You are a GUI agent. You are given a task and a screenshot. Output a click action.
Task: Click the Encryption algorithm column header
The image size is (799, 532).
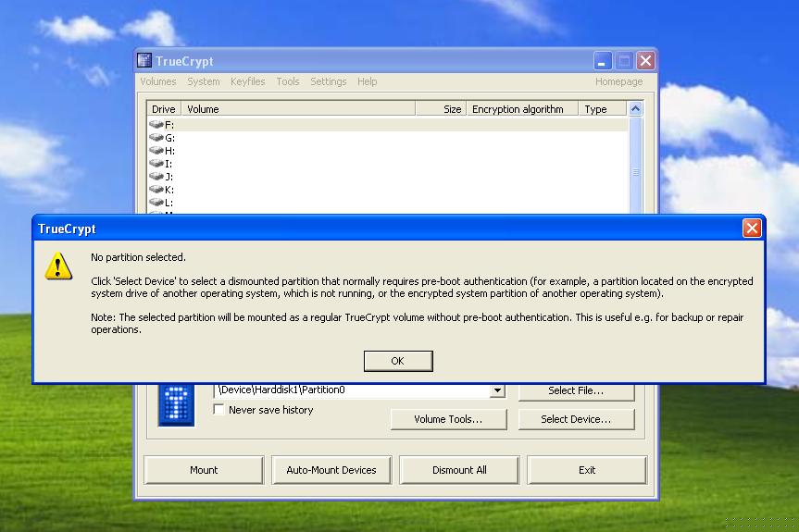tap(522, 109)
